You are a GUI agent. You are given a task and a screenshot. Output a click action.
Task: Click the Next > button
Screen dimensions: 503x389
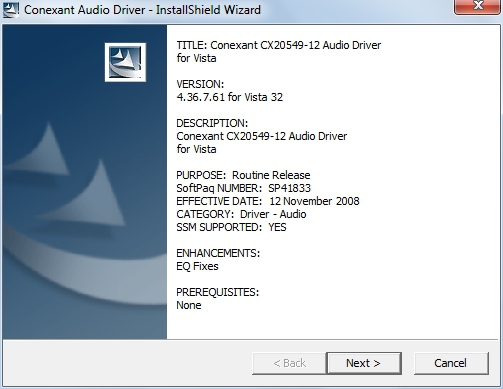pyautogui.click(x=364, y=363)
